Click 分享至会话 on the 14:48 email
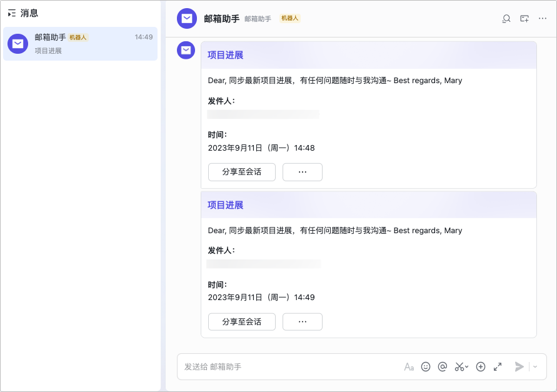This screenshot has height=392, width=557. [x=242, y=172]
